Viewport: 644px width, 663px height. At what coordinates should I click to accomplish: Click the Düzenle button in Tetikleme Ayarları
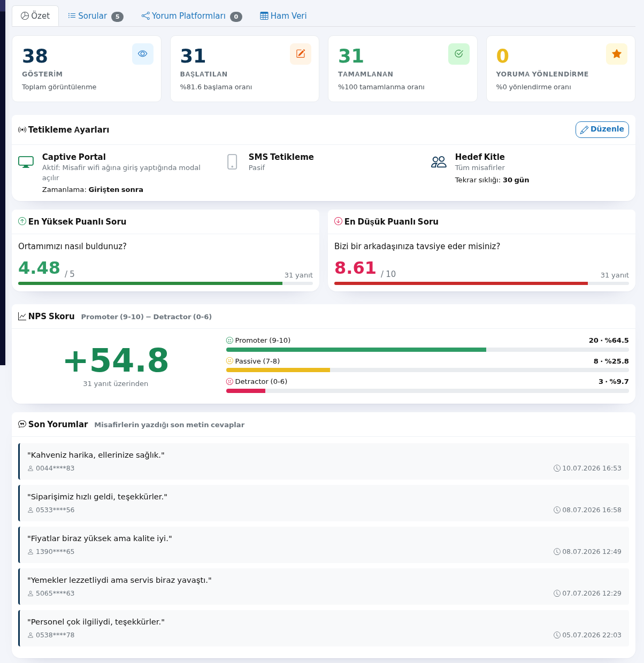click(602, 129)
